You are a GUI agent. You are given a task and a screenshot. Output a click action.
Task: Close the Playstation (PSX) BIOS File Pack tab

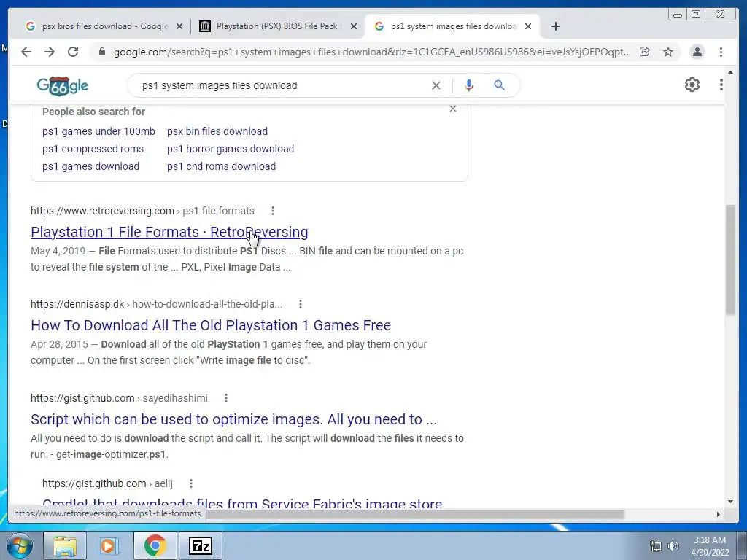click(x=354, y=26)
